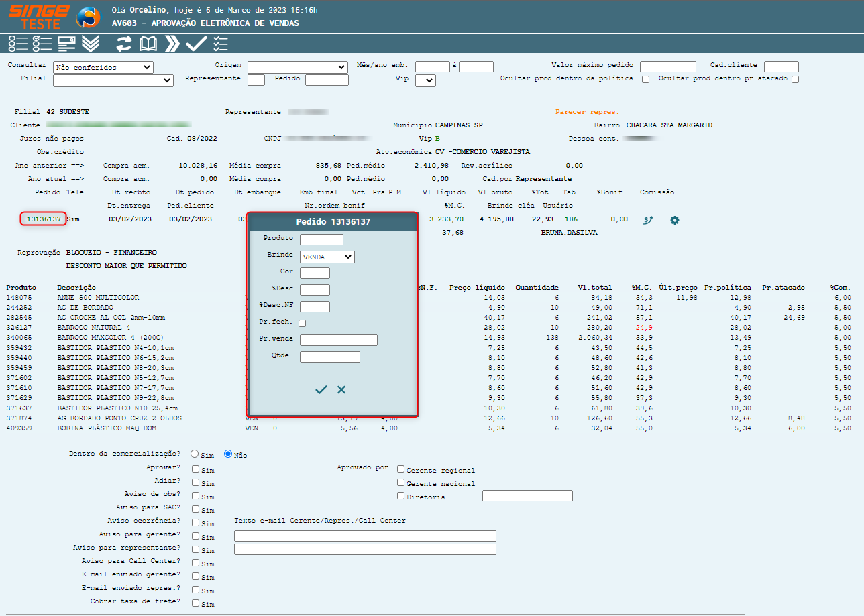Confirm the Pedido dialog with checkmark icon
Image resolution: width=864 pixels, height=616 pixels.
(x=321, y=389)
